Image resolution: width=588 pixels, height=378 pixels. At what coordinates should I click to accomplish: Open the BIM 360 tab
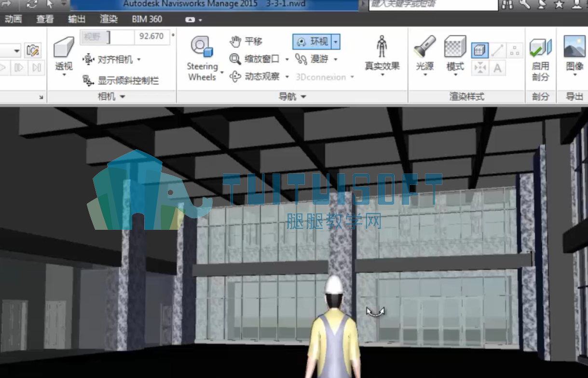point(147,19)
